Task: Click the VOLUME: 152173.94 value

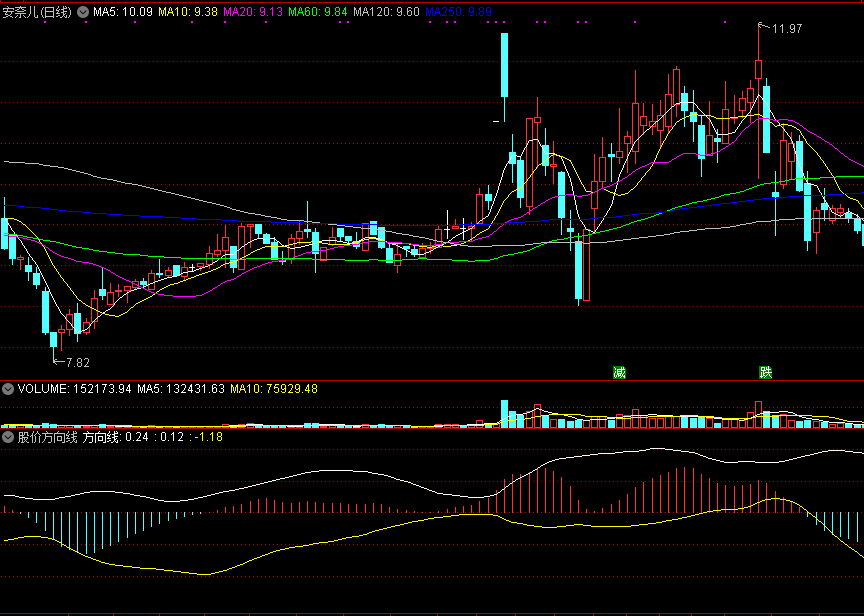Action: pos(74,389)
